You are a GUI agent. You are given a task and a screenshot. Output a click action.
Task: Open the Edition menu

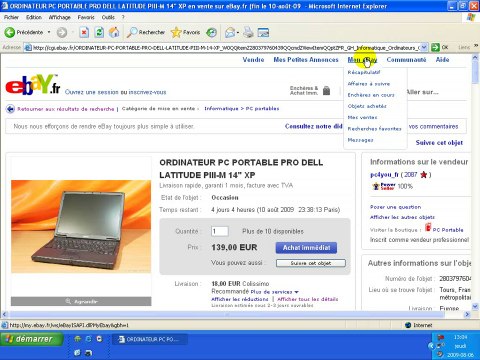click(x=34, y=17)
